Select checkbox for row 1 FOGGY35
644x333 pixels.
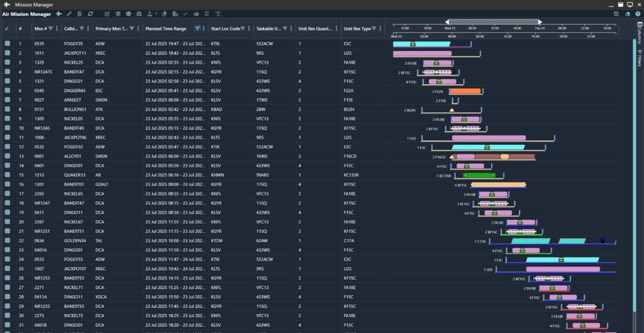tap(8, 43)
